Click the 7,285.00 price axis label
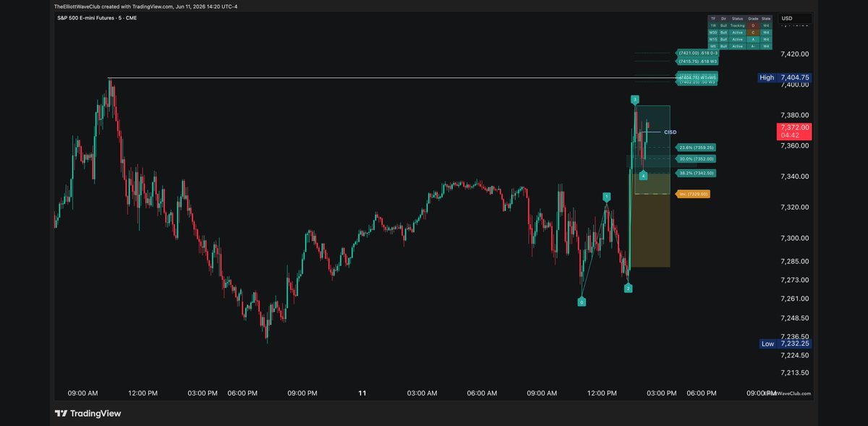The height and width of the screenshot is (426, 868). [x=794, y=262]
